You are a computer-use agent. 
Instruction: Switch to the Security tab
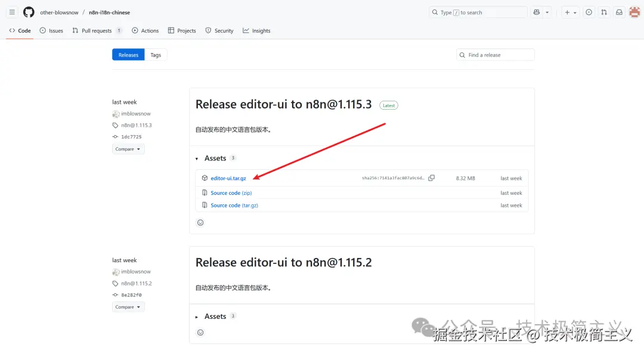point(219,31)
